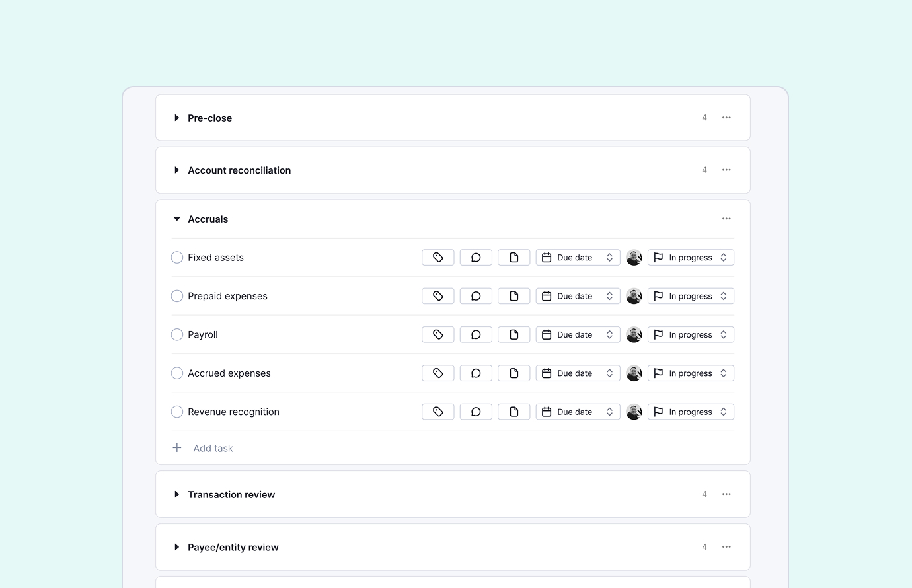Click the assignee avatar on Accrued expenses

[634, 373]
